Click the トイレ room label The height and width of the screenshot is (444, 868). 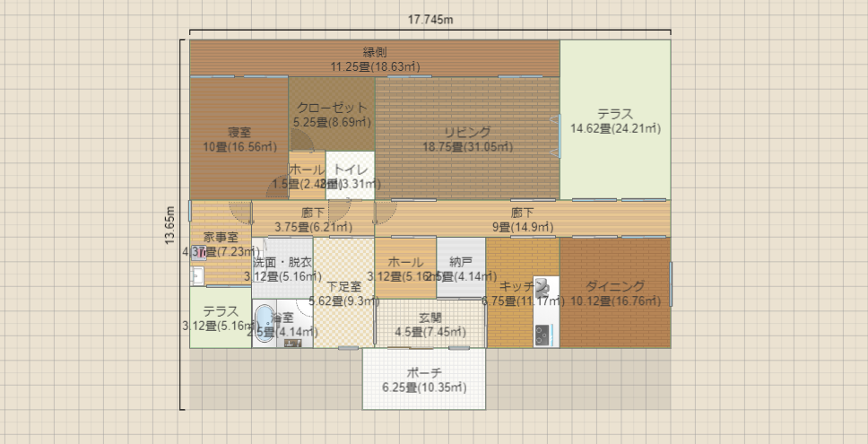click(351, 170)
